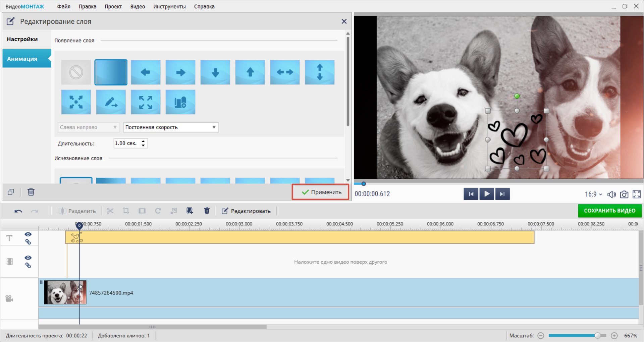
Task: Click the undo arrow in the timeline toolbar
Action: pos(18,211)
